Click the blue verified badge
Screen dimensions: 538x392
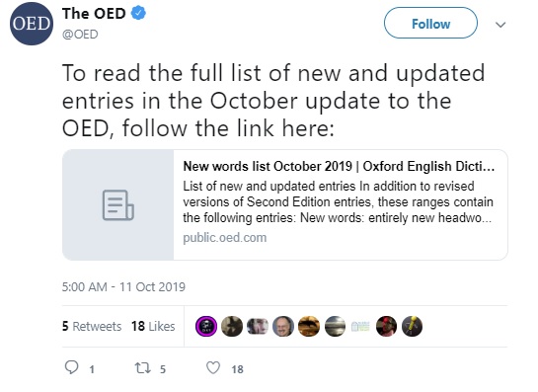click(x=138, y=13)
